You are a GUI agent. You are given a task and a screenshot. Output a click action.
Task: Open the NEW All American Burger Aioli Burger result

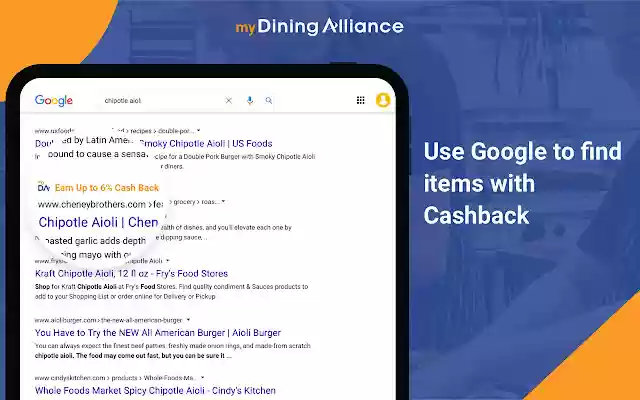pos(158,333)
